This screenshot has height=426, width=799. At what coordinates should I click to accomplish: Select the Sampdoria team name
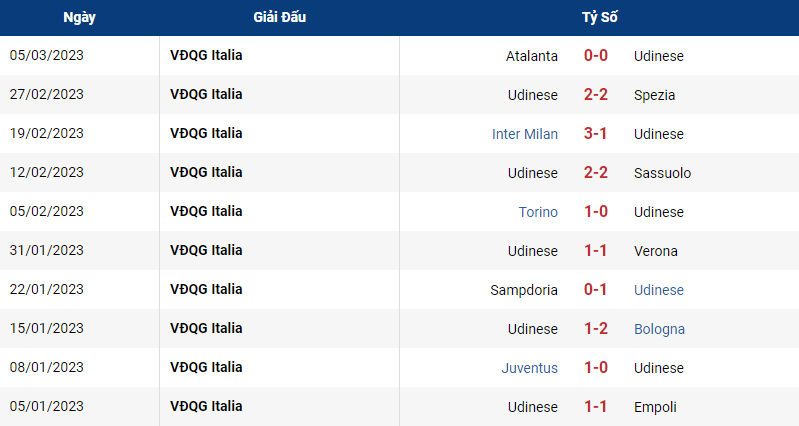[x=523, y=290]
